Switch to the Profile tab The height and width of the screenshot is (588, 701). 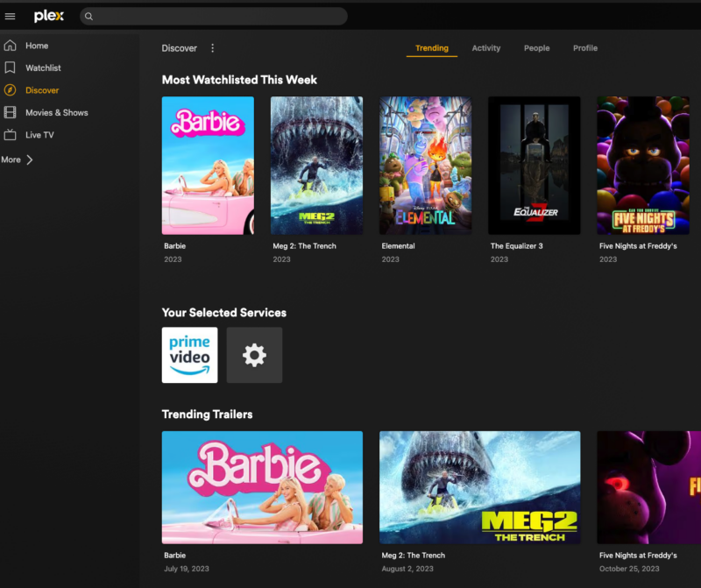[x=585, y=48]
